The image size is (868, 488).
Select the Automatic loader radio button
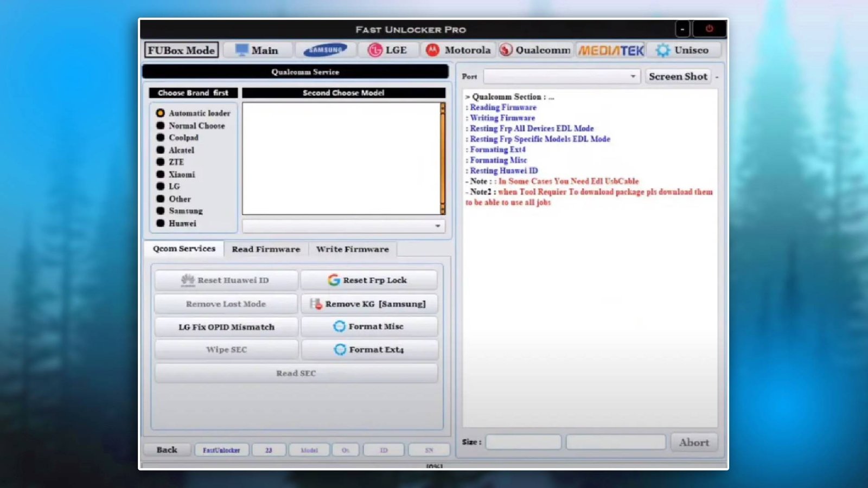[160, 113]
